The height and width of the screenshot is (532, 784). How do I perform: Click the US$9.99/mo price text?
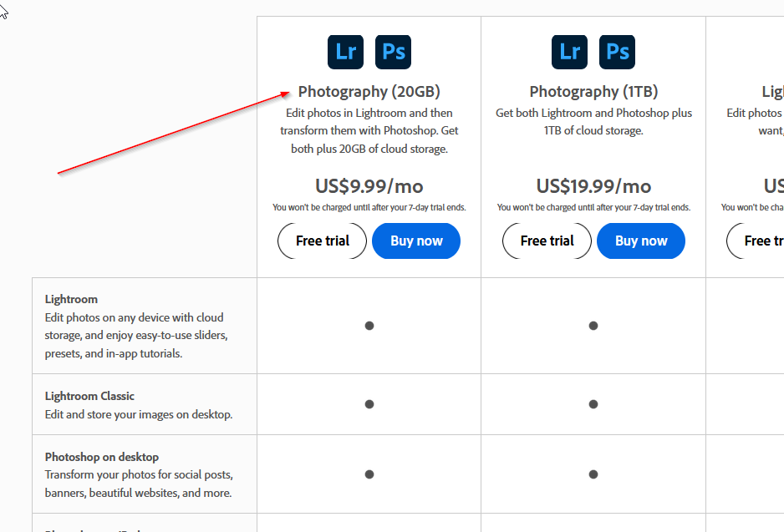click(x=369, y=185)
